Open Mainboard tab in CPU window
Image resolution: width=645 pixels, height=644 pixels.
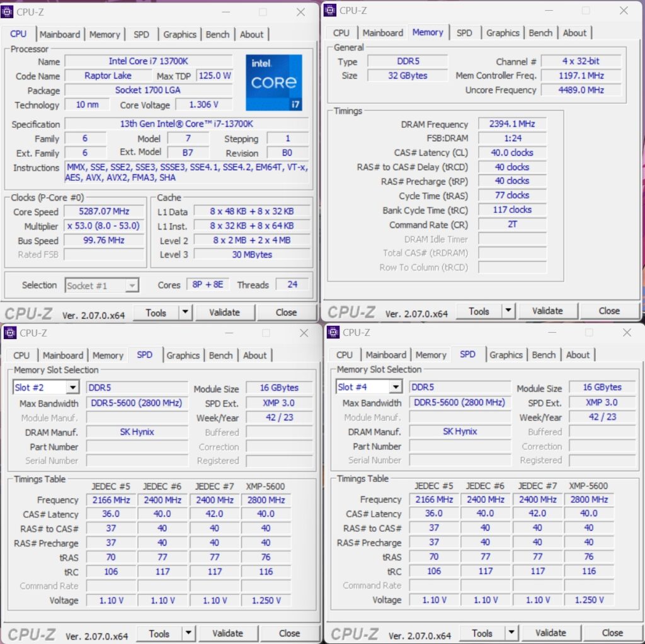click(x=60, y=35)
